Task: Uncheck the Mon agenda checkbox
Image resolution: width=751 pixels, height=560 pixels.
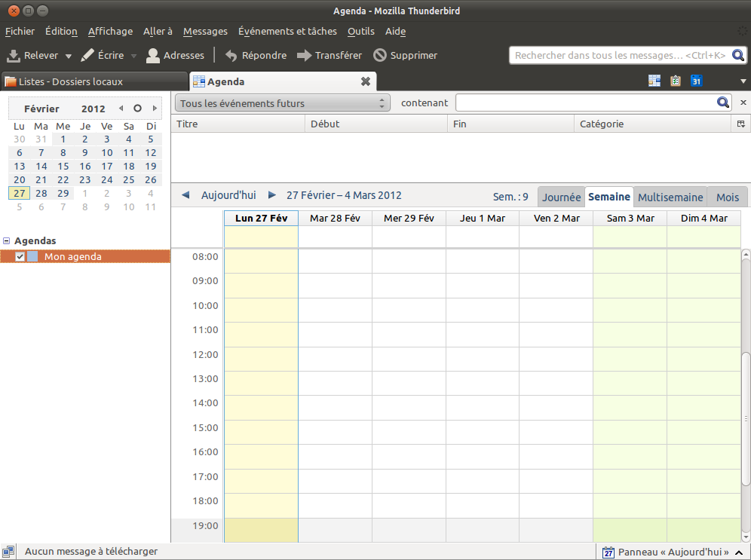Action: [x=20, y=257]
